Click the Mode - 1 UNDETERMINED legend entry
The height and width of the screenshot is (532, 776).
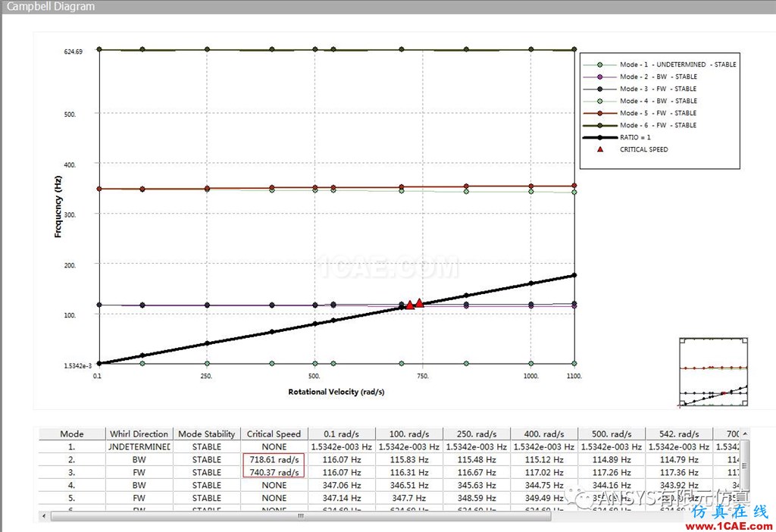click(660, 64)
